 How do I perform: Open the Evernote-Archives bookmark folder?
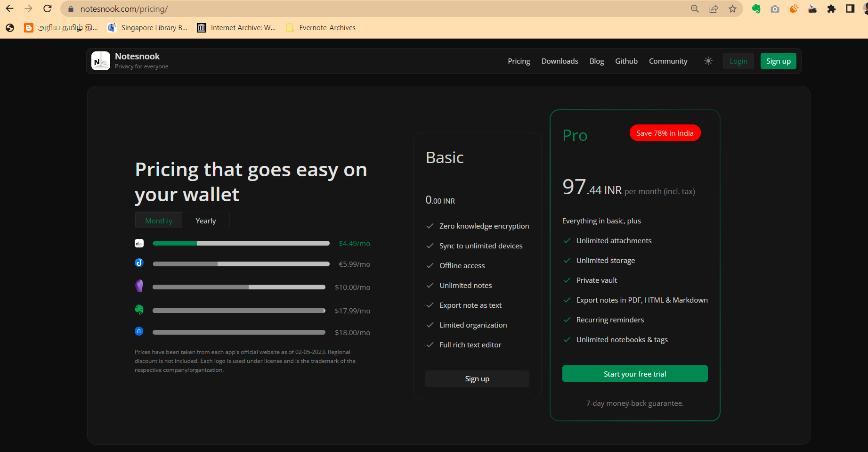(x=321, y=28)
